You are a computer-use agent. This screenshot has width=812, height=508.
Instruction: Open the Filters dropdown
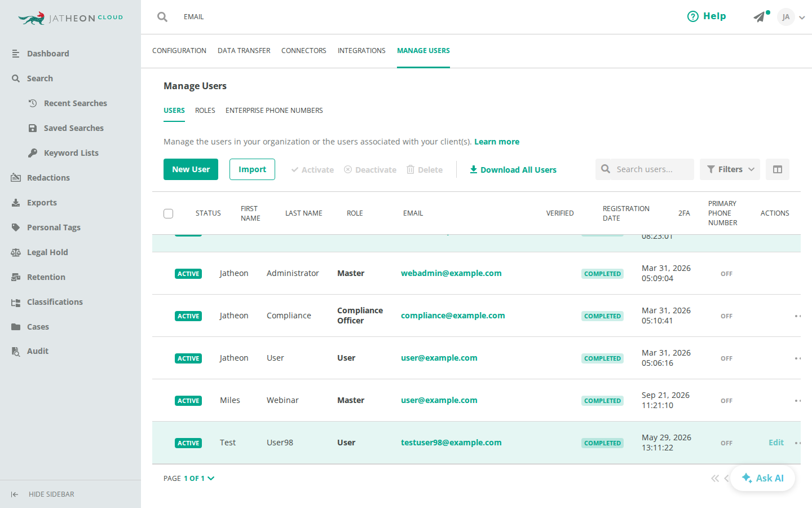point(730,169)
